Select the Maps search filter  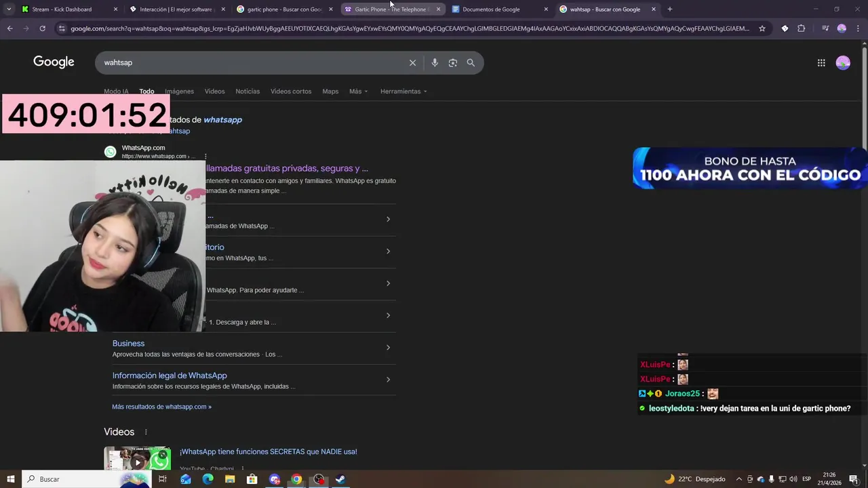point(330,91)
